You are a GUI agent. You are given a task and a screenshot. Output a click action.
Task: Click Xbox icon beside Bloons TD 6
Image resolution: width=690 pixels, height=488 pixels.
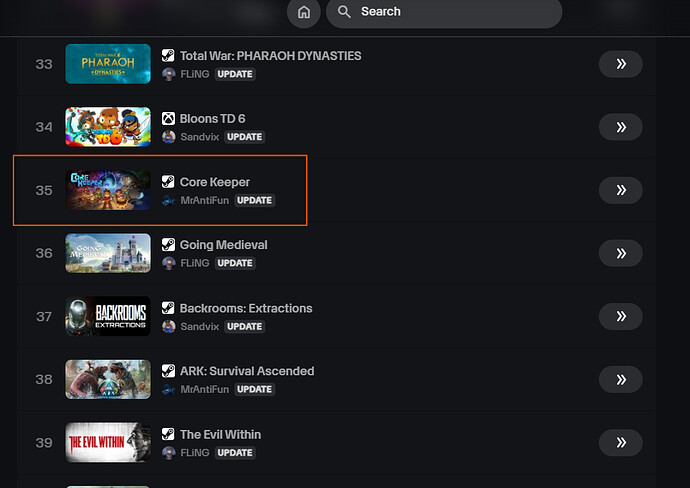169,119
